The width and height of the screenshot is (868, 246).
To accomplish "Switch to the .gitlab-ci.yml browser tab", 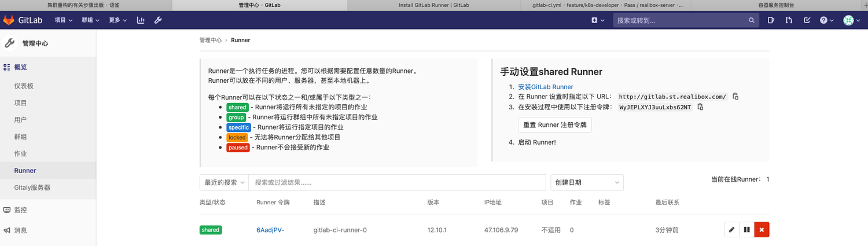I will pyautogui.click(x=607, y=5).
